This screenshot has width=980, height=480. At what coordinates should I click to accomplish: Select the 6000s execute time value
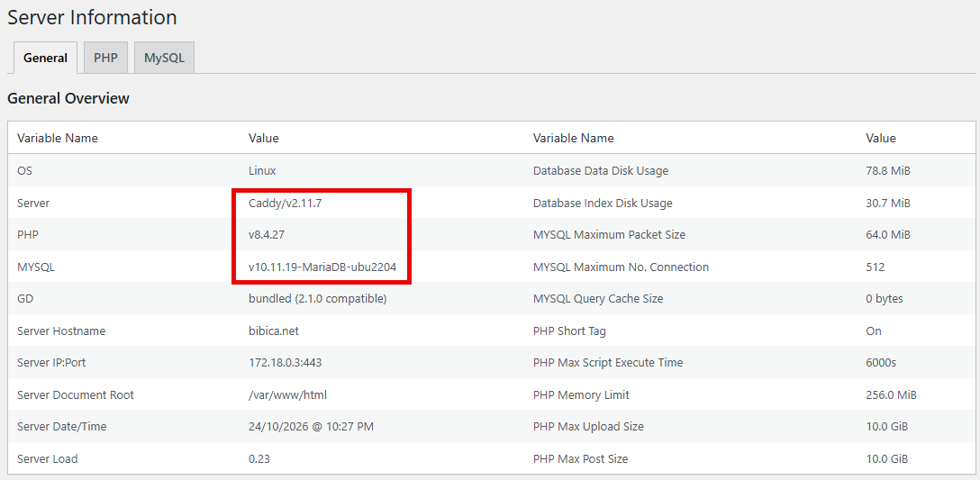881,363
